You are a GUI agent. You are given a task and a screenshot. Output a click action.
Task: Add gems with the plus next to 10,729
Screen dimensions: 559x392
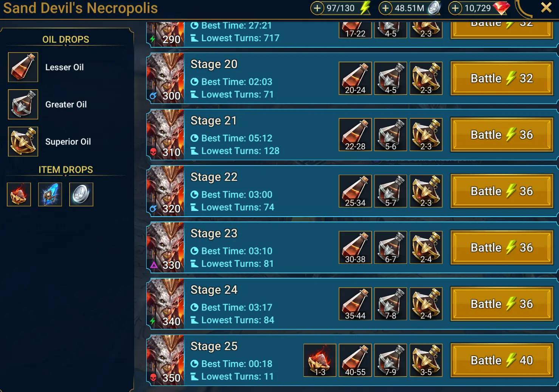click(x=455, y=8)
